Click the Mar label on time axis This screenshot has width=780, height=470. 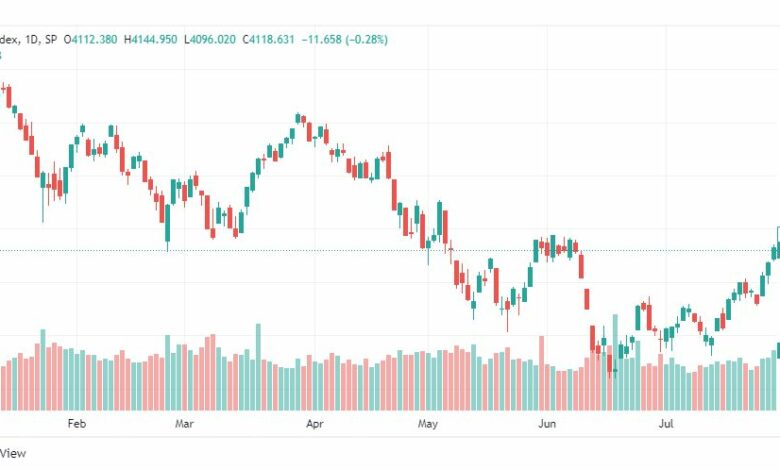click(184, 424)
